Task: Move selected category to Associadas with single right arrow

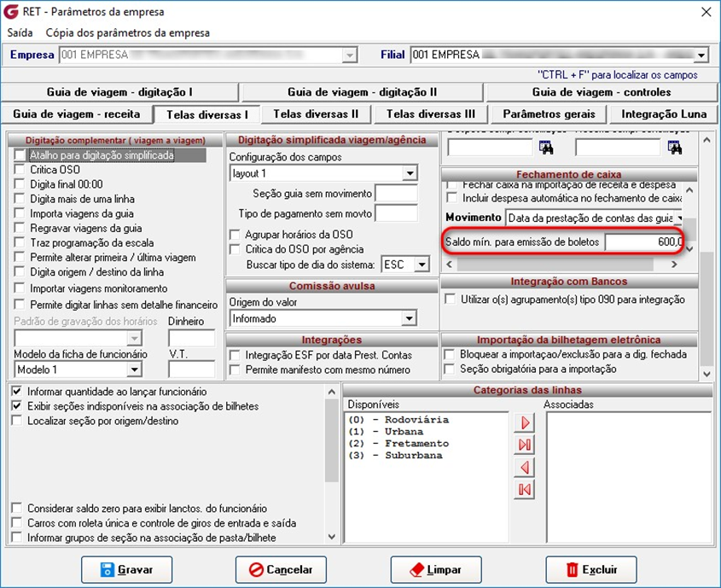Action: pyautogui.click(x=524, y=422)
